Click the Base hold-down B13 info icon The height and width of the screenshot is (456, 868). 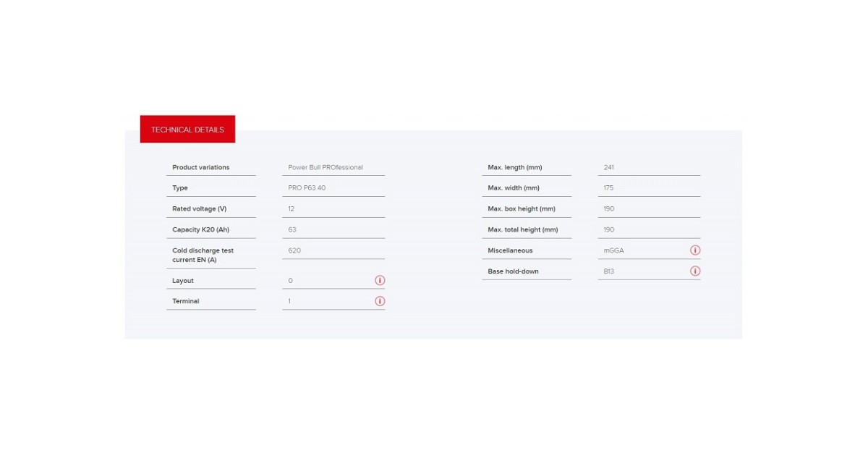click(695, 271)
